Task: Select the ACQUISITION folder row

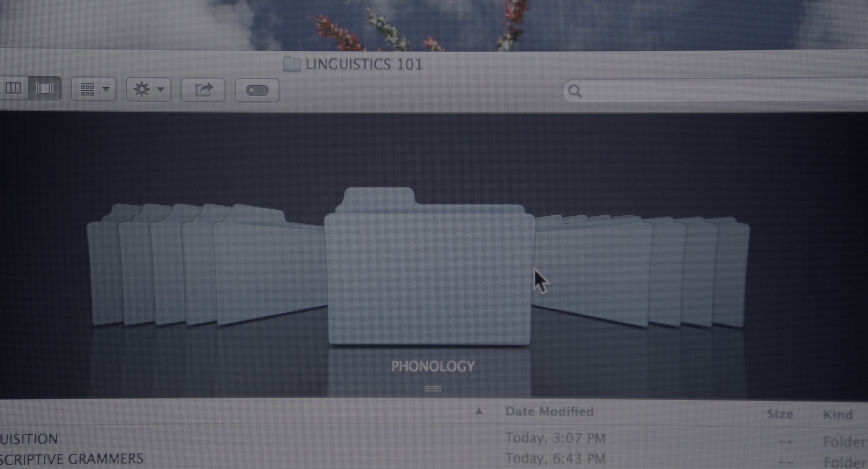Action: tap(434, 439)
